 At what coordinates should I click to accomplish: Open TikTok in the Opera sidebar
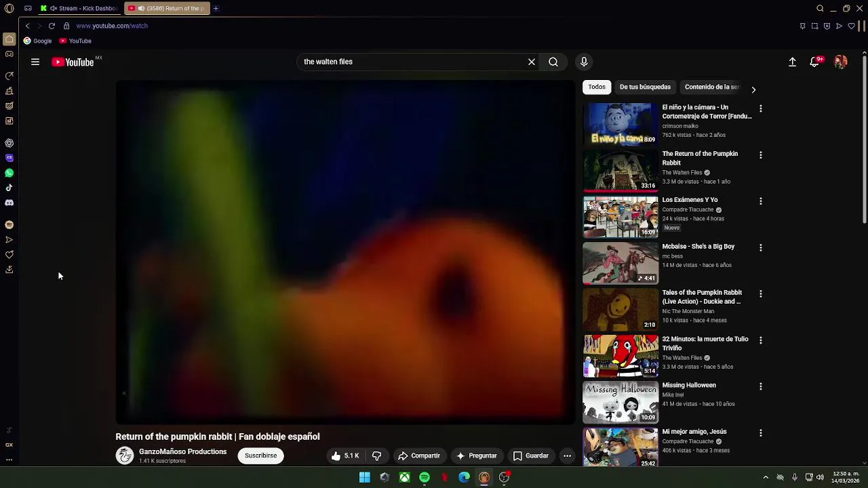coord(9,188)
